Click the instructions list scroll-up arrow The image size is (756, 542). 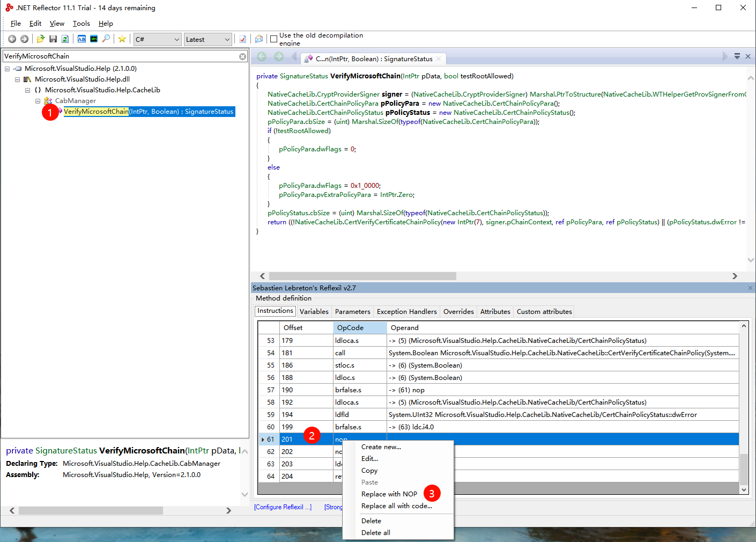click(744, 326)
